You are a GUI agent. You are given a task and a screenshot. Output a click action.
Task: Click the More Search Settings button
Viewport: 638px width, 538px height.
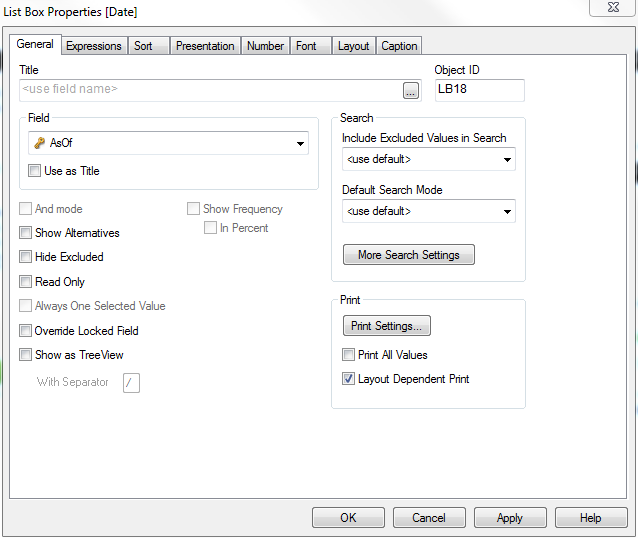(x=408, y=255)
